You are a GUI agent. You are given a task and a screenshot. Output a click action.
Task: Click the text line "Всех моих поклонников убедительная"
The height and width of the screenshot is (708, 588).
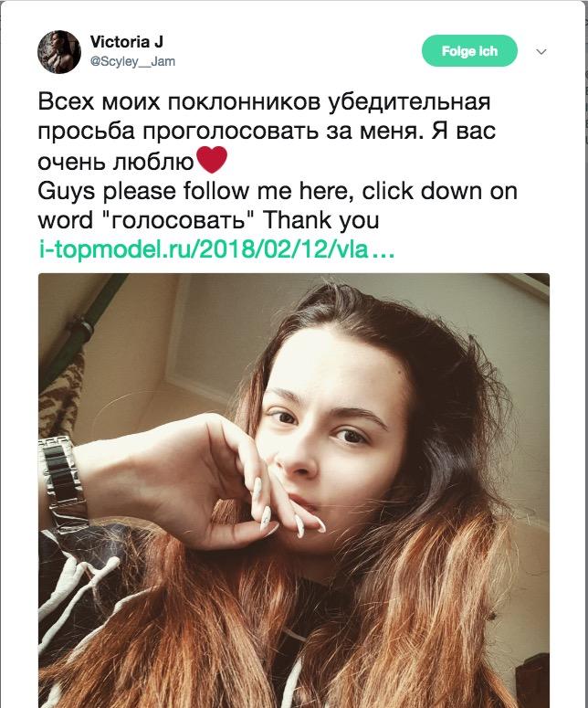point(264,101)
